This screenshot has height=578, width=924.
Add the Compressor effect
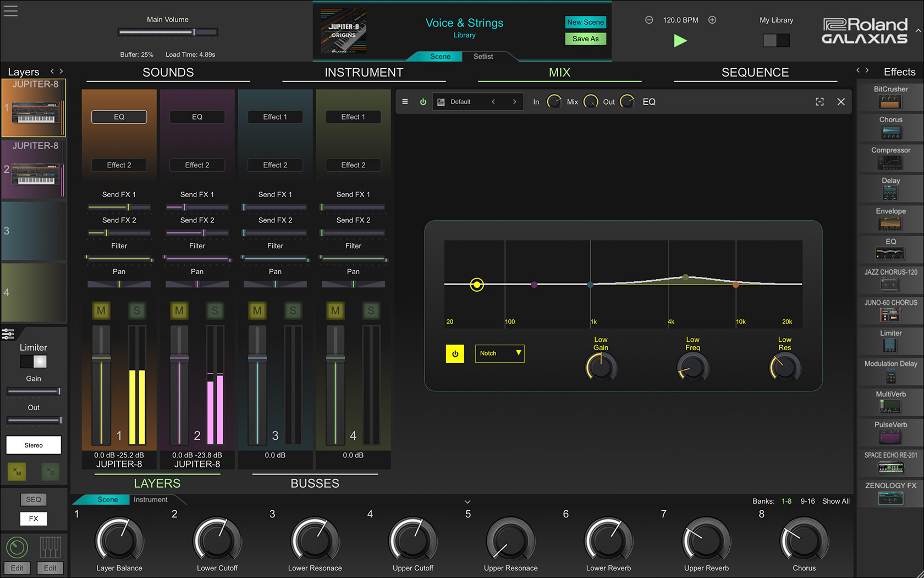(890, 158)
